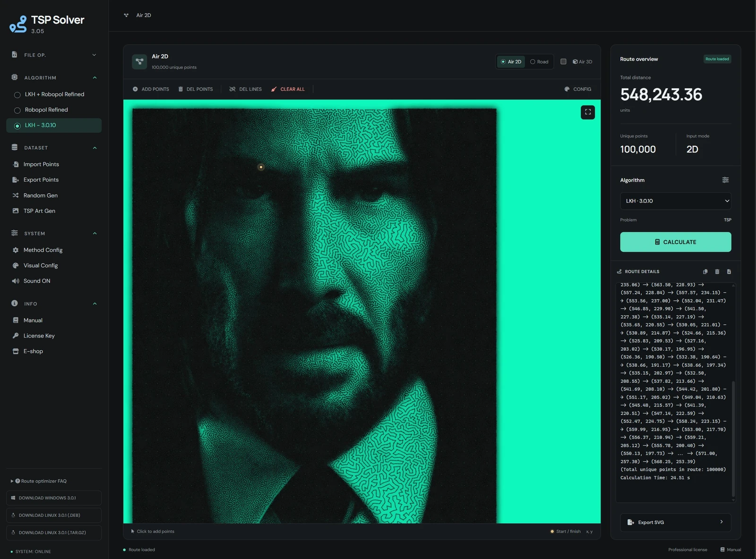Collapse the DATASET section

click(x=54, y=148)
